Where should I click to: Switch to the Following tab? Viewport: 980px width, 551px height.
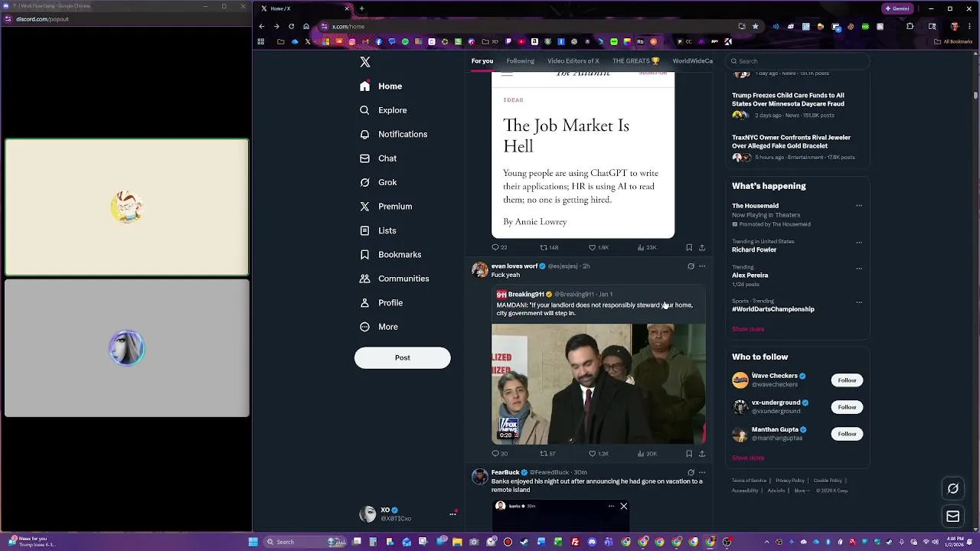tap(520, 61)
